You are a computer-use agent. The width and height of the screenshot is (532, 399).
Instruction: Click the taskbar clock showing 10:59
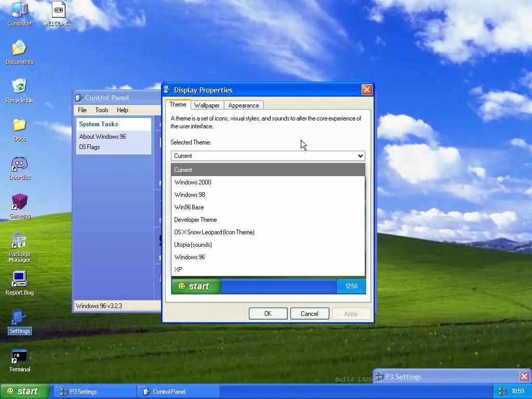pyautogui.click(x=518, y=392)
